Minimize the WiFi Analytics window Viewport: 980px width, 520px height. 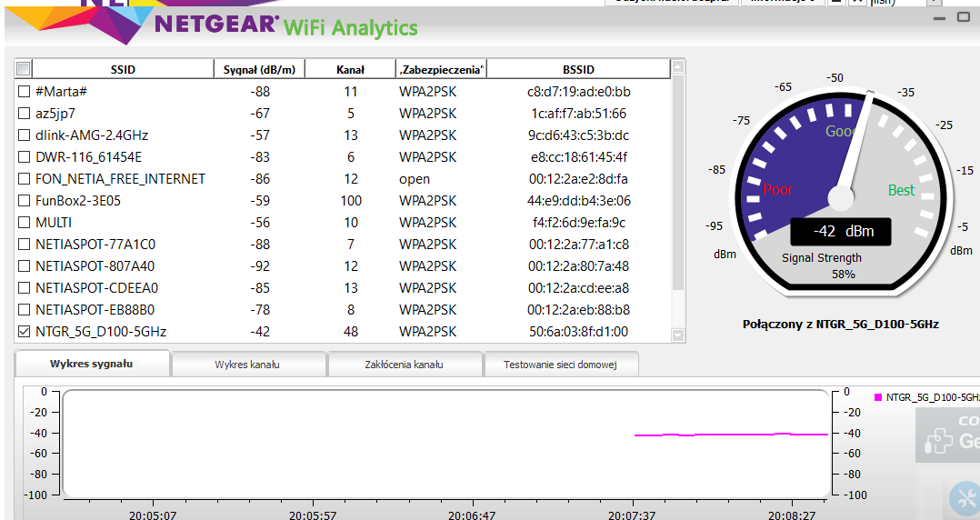coord(939,17)
